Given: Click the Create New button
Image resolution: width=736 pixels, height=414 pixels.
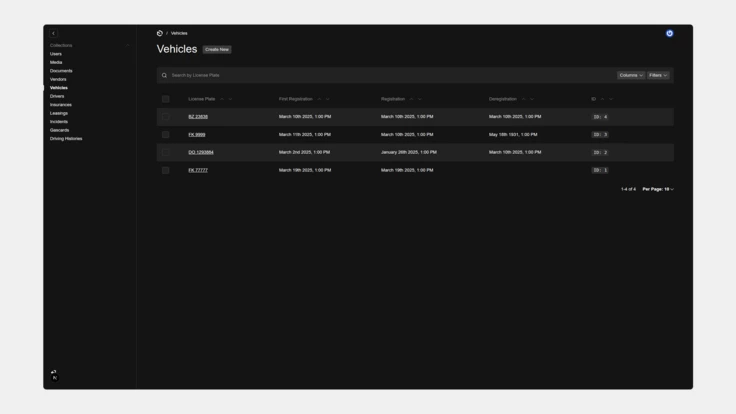Looking at the screenshot, I should tap(217, 49).
